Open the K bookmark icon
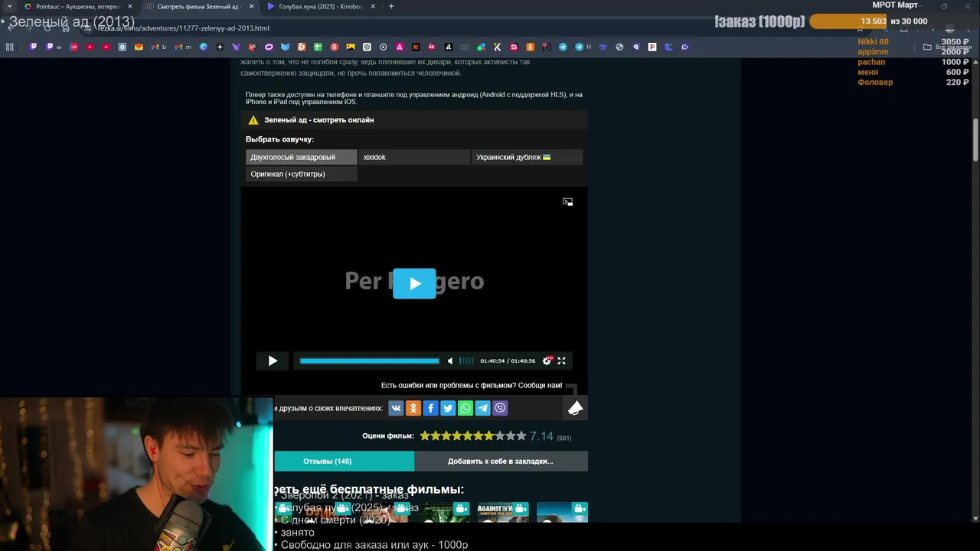The image size is (980, 551). [x=498, y=47]
